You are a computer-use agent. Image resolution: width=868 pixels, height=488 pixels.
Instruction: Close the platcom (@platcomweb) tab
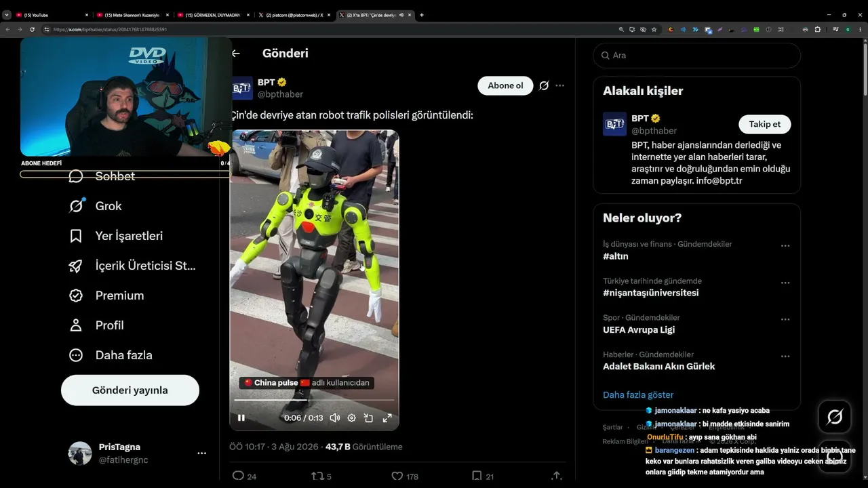(330, 15)
